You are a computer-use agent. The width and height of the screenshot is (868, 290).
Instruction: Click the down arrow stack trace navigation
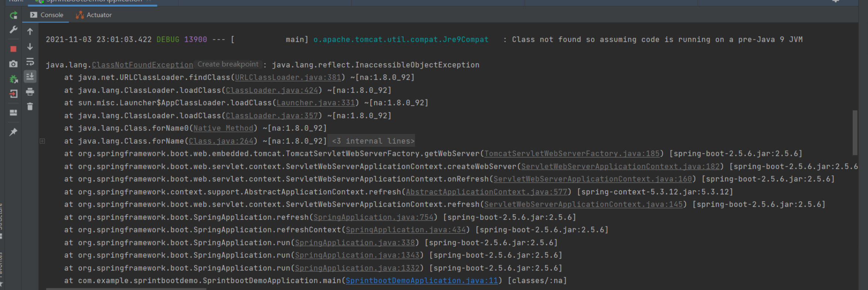(x=30, y=47)
